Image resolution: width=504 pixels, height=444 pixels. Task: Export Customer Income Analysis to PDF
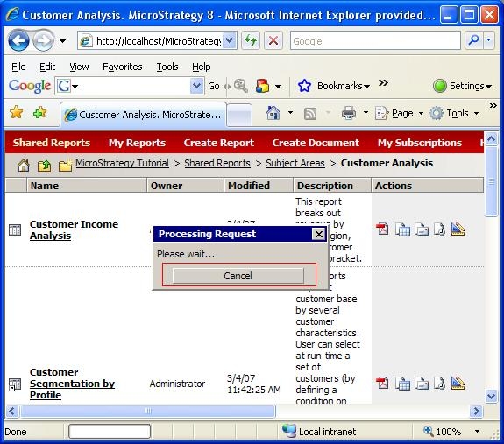coord(382,229)
